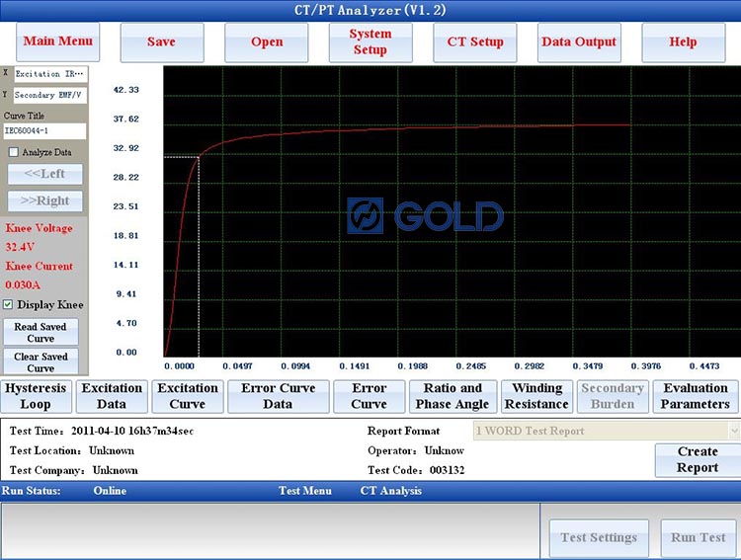Click the Main Menu button
The height and width of the screenshot is (560, 741).
57,41
